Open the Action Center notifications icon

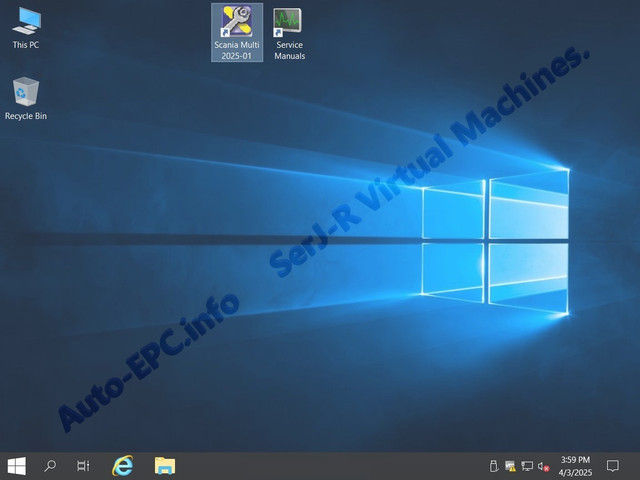[x=613, y=466]
